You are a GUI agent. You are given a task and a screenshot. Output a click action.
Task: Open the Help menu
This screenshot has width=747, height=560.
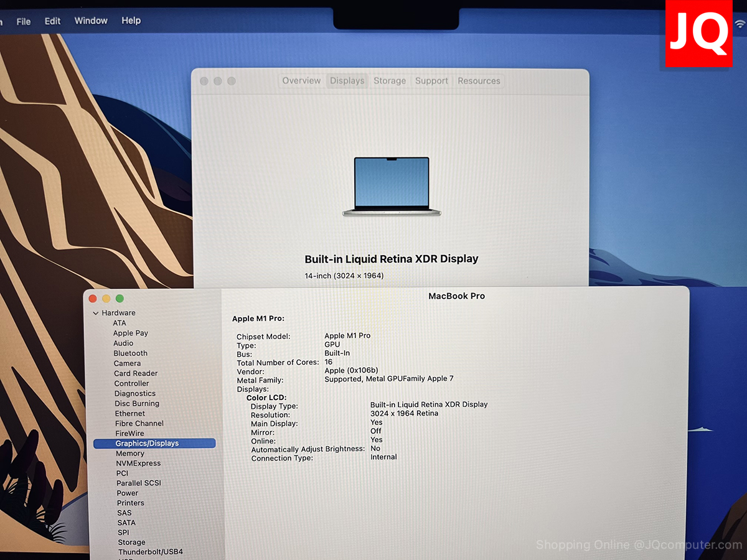point(131,21)
